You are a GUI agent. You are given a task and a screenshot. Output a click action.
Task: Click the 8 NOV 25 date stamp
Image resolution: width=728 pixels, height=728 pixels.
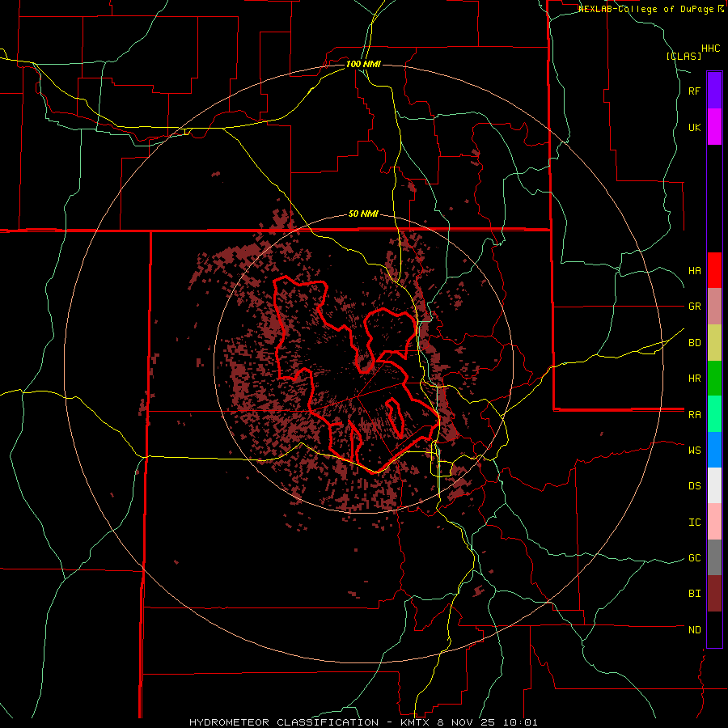point(468,722)
